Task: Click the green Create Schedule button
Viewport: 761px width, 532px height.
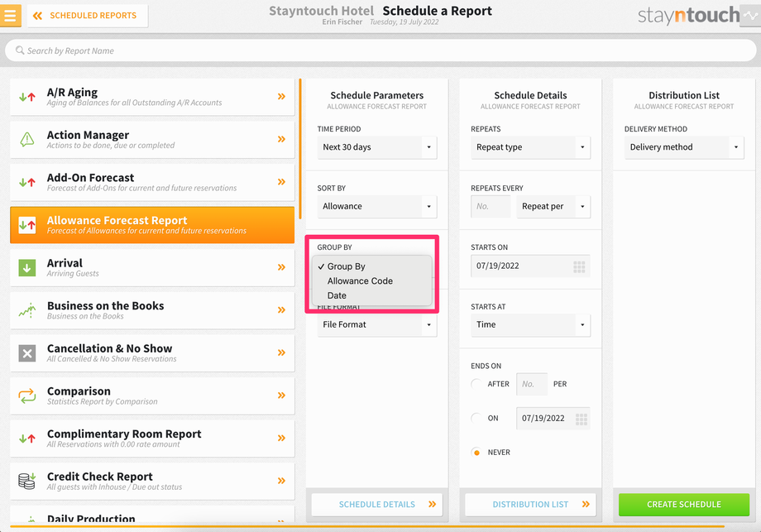Action: click(x=684, y=505)
